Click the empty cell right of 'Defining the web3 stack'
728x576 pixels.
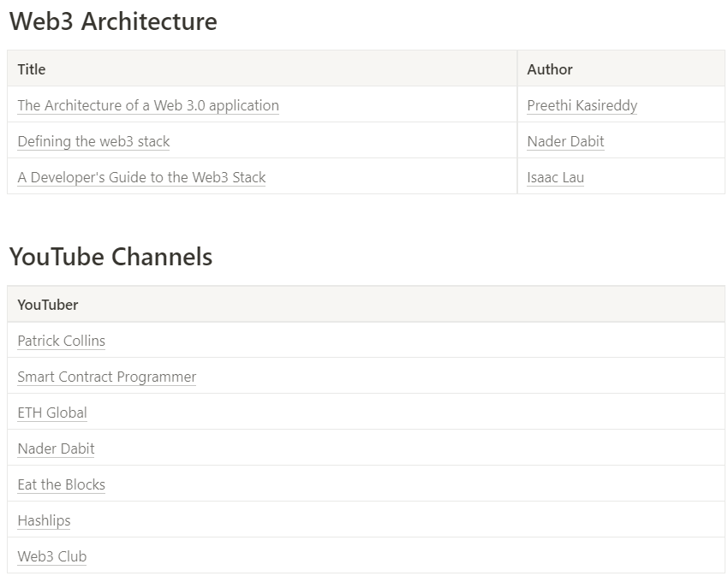(x=343, y=141)
